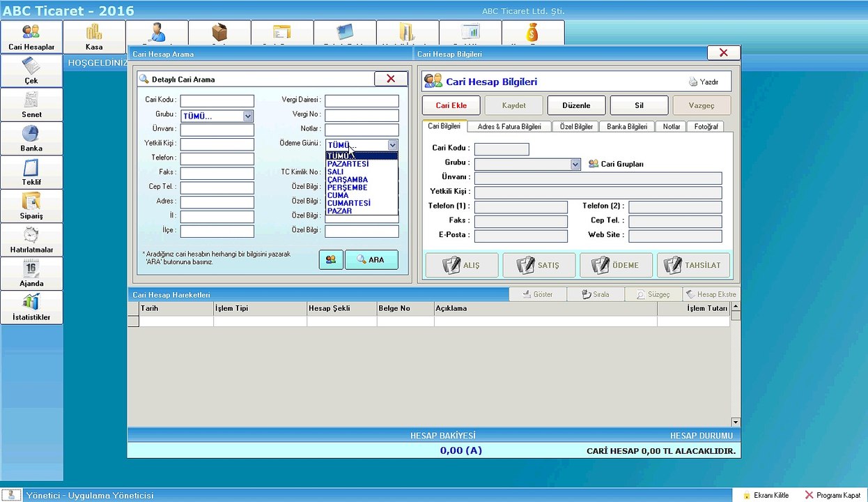Image resolution: width=868 pixels, height=502 pixels.
Task: Open the Ajanda calendar module
Action: (x=31, y=273)
